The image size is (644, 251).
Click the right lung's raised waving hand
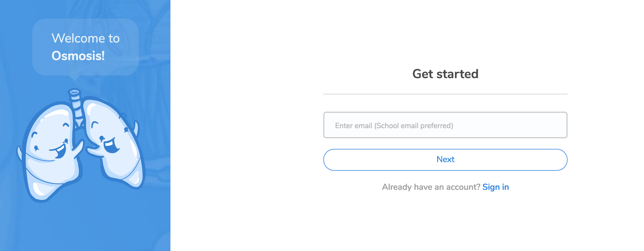136,128
